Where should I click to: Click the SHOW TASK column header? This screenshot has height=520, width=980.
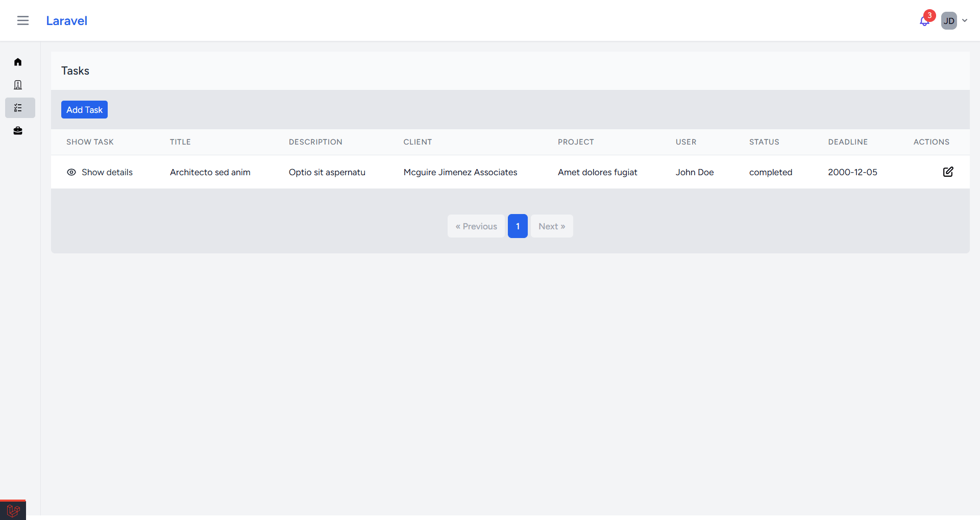tap(90, 142)
